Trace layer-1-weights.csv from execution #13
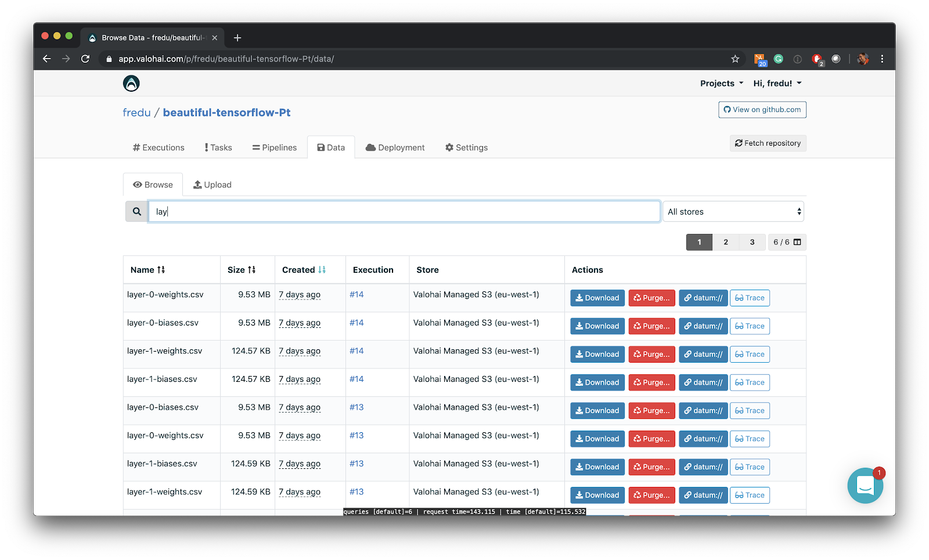The height and width of the screenshot is (560, 929). [750, 495]
